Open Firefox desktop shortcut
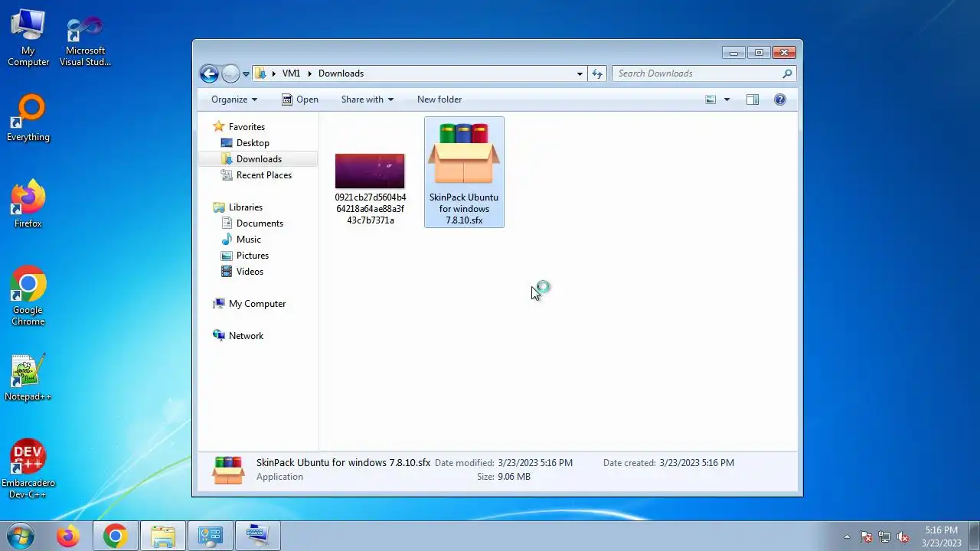This screenshot has width=980, height=551. [28, 204]
